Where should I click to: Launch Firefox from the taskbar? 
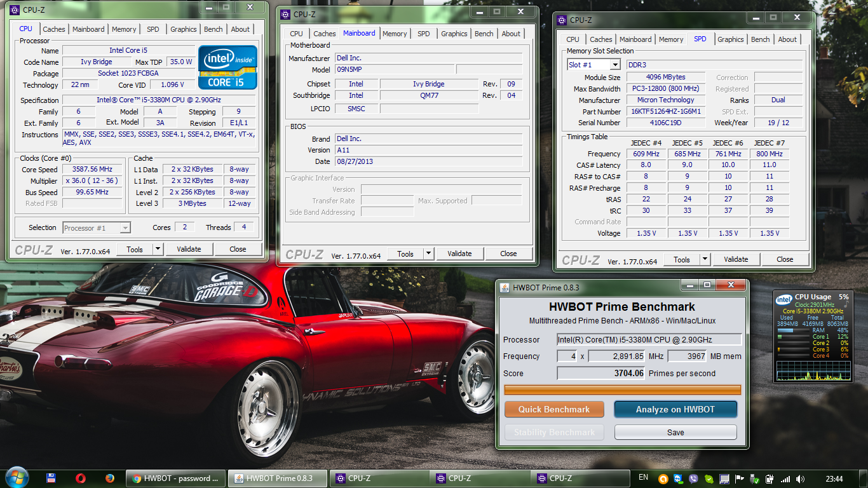coord(110,478)
